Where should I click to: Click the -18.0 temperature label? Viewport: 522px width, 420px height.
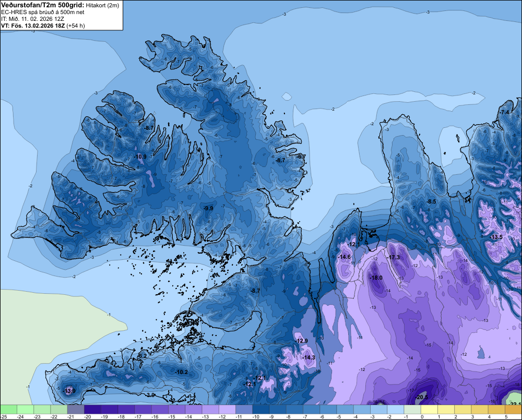[376, 278]
